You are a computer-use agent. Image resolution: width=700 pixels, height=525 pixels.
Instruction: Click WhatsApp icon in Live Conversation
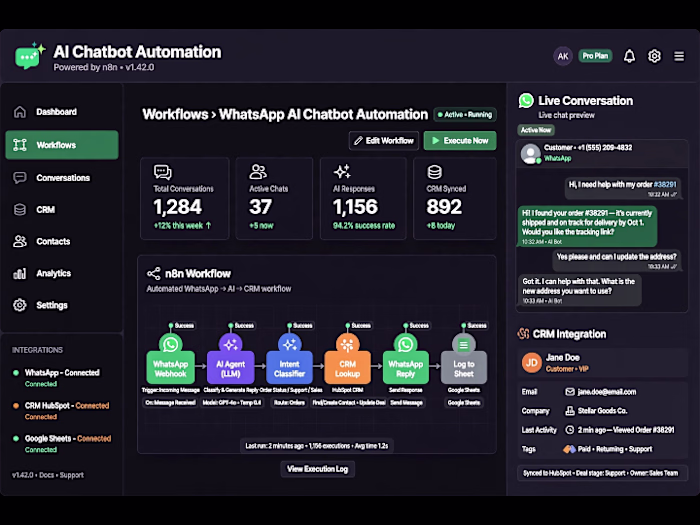click(x=526, y=100)
